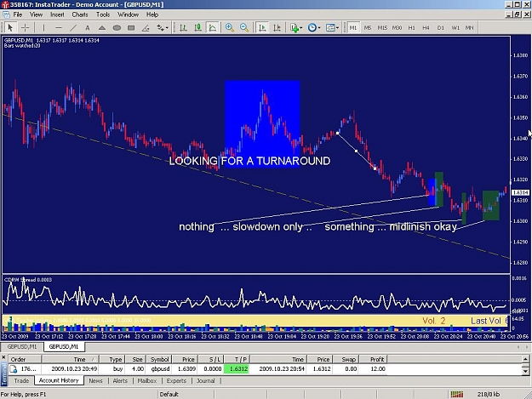Viewport: 532px width, 399px height.
Task: Open the Trade tab in terminal
Action: pyautogui.click(x=21, y=380)
